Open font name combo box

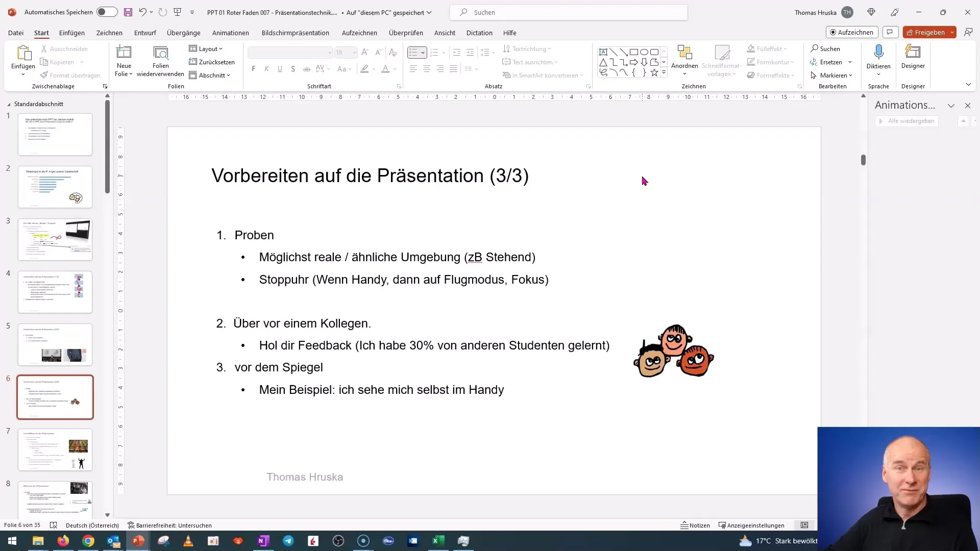pos(290,53)
